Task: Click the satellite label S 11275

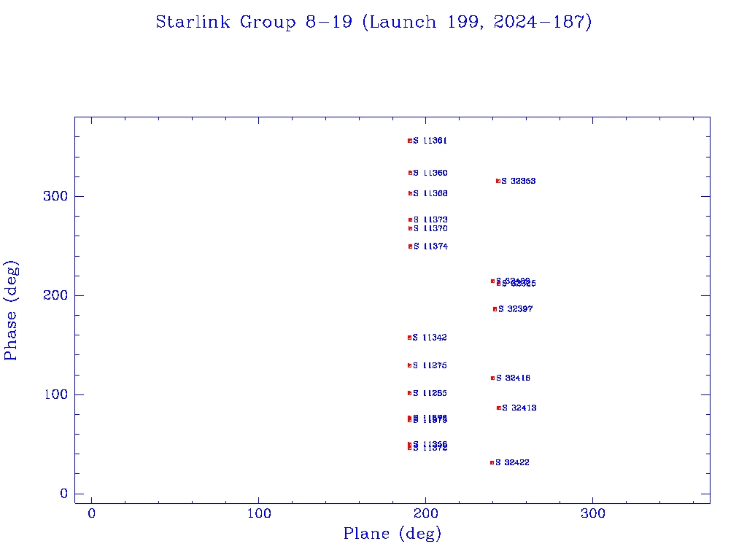Action: (x=430, y=365)
